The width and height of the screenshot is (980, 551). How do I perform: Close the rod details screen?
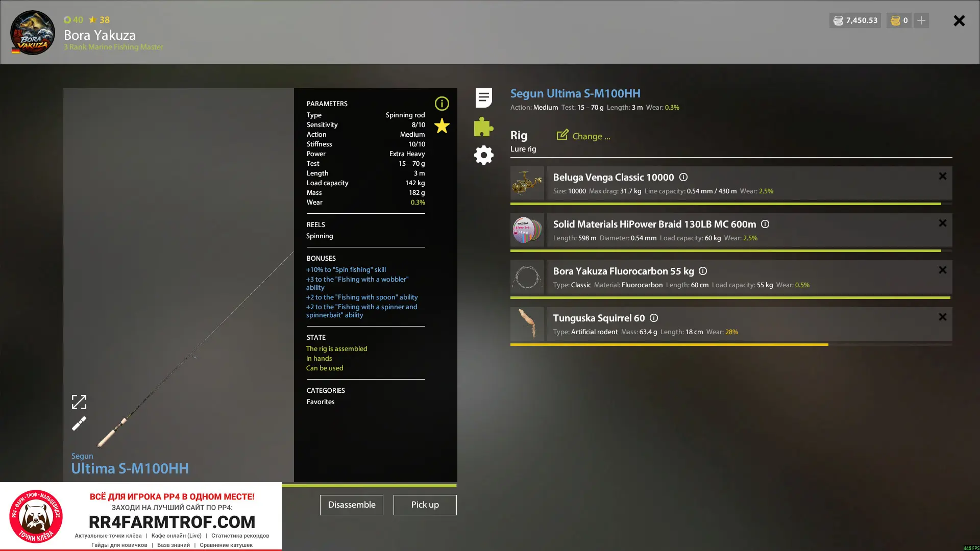(x=959, y=20)
